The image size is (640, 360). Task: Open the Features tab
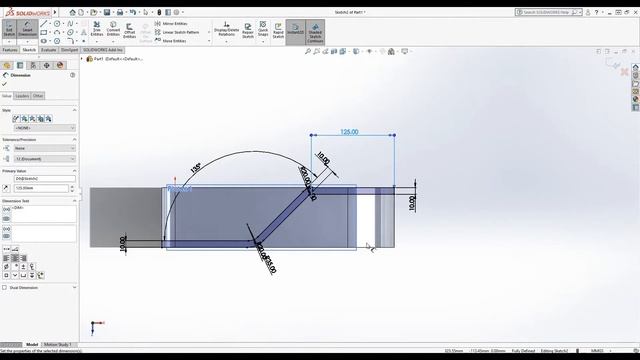coord(10,50)
